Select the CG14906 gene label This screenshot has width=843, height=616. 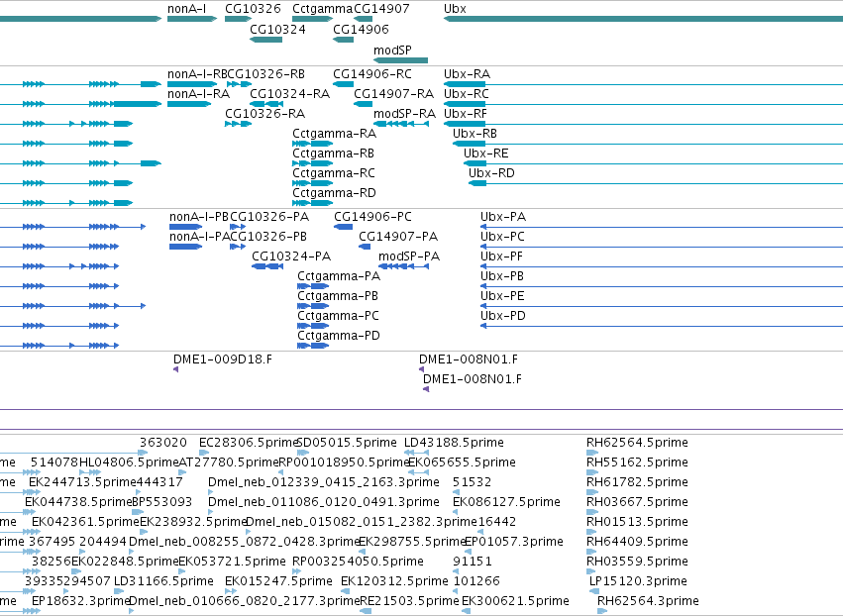click(361, 29)
